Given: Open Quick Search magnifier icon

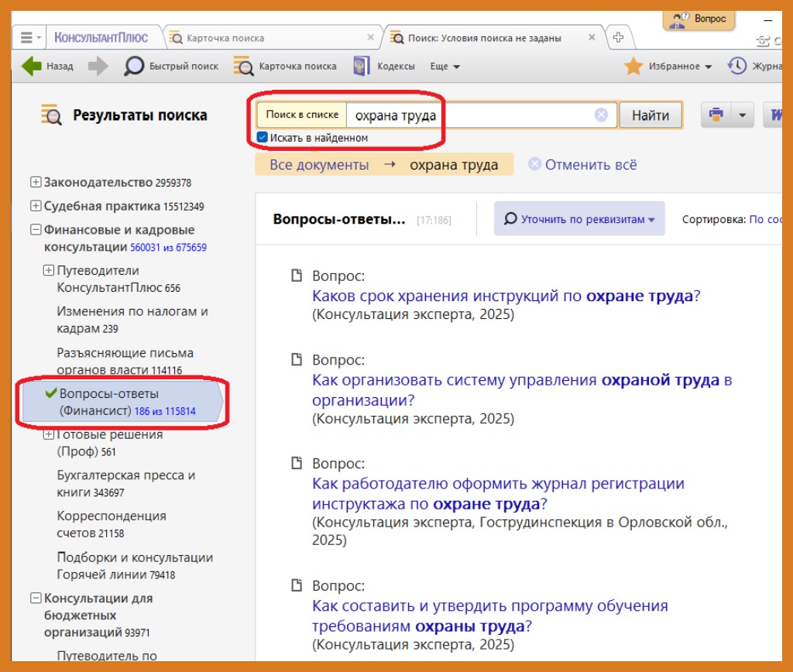Looking at the screenshot, I should pos(135,67).
